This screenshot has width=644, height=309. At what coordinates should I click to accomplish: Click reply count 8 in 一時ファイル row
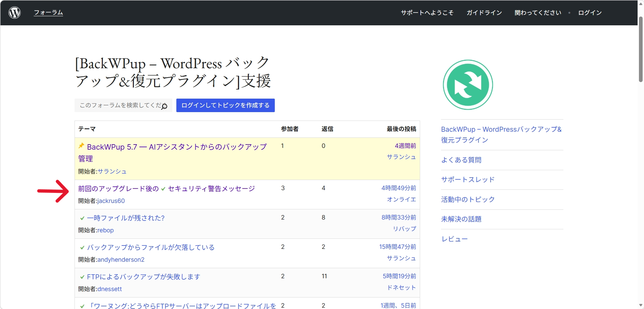click(323, 217)
